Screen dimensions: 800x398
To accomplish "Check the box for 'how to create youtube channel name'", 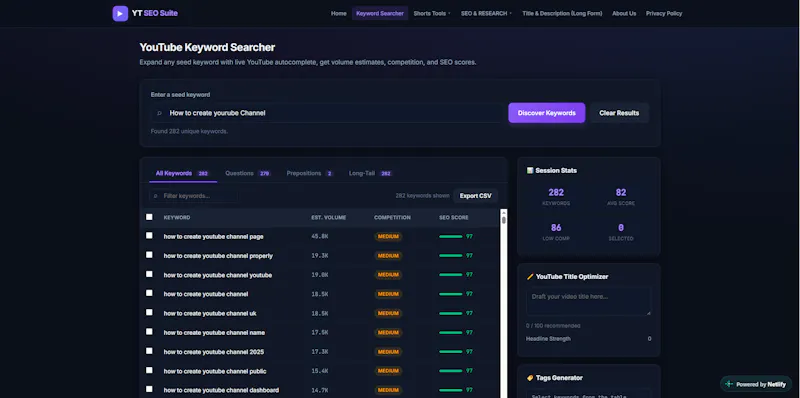I will [149, 332].
